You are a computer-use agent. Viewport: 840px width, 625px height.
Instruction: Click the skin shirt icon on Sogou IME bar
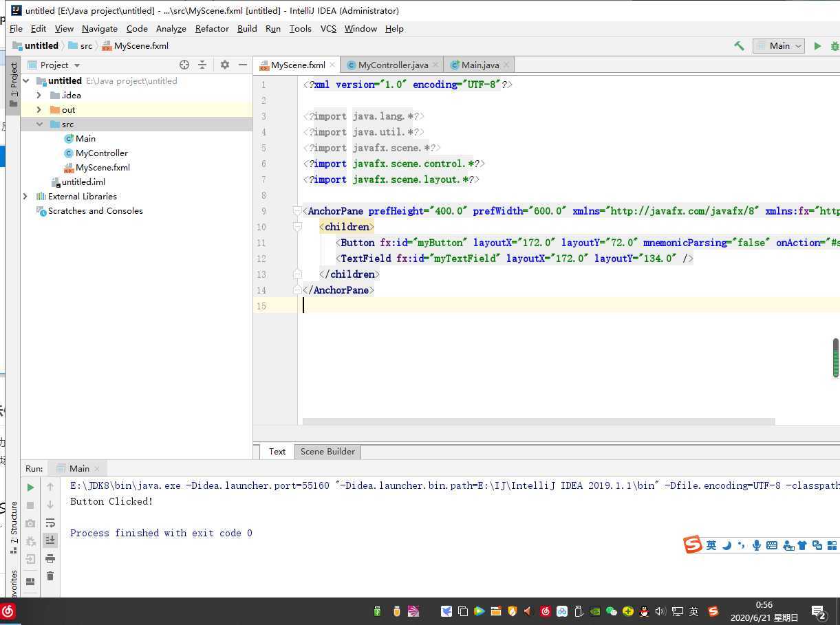802,545
